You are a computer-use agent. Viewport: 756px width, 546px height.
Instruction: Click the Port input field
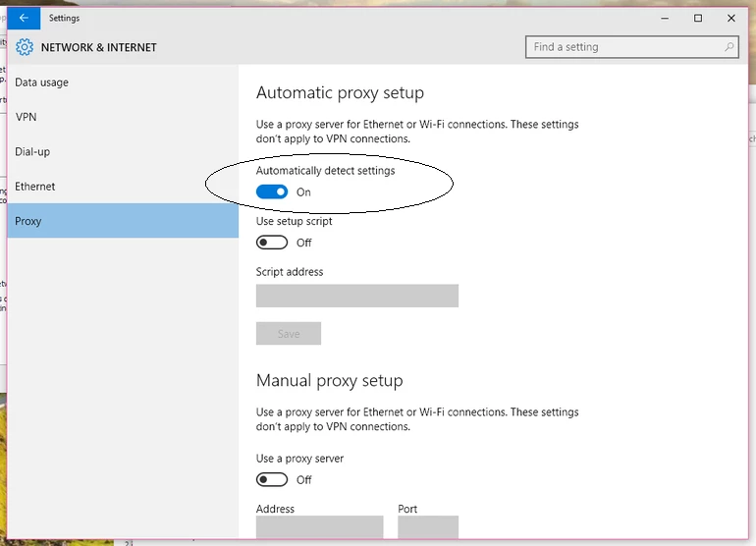point(428,527)
